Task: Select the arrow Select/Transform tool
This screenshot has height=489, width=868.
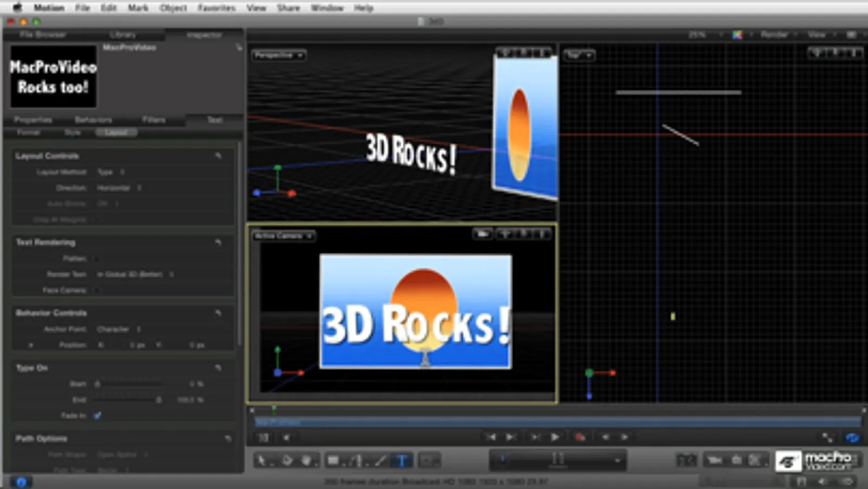Action: click(262, 461)
